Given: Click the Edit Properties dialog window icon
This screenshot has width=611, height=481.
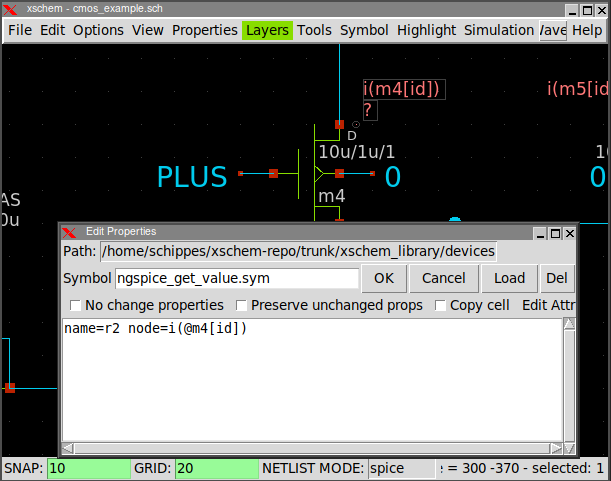Looking at the screenshot, I should [70, 232].
